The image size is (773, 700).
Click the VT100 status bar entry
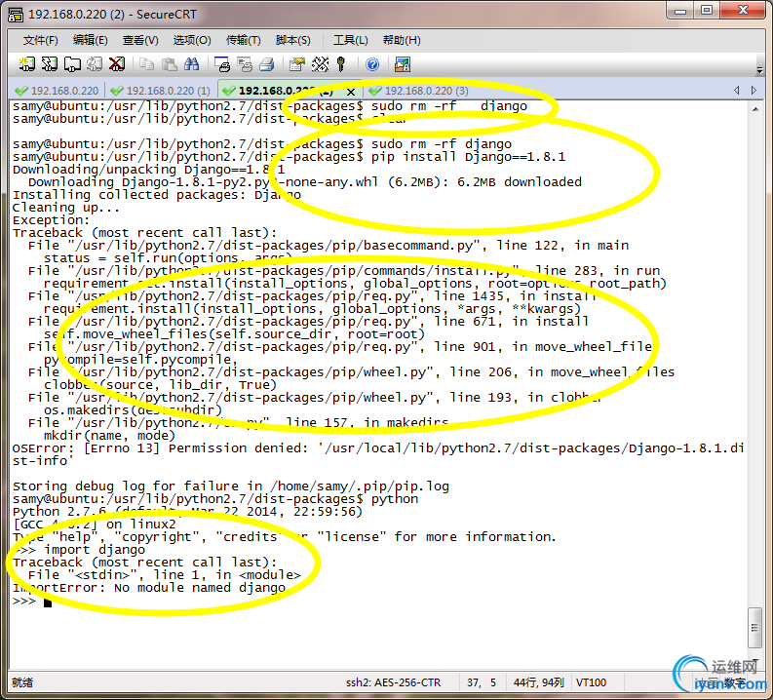[591, 682]
